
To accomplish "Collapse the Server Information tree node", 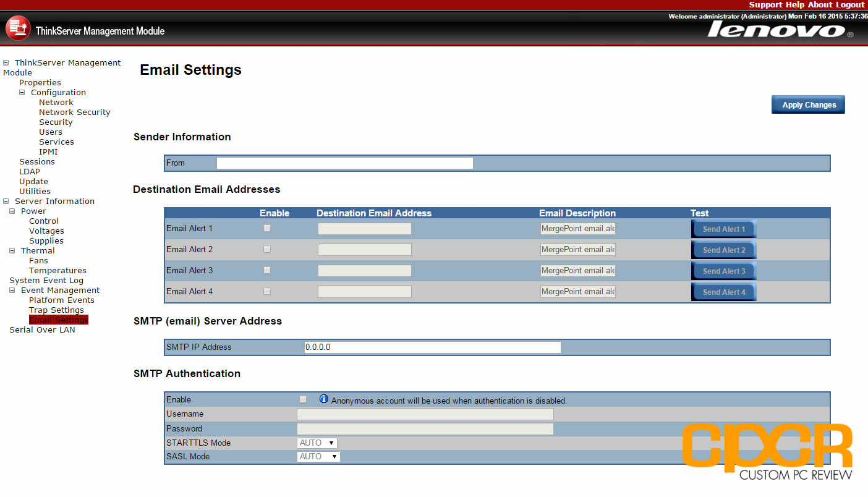I will tap(6, 201).
